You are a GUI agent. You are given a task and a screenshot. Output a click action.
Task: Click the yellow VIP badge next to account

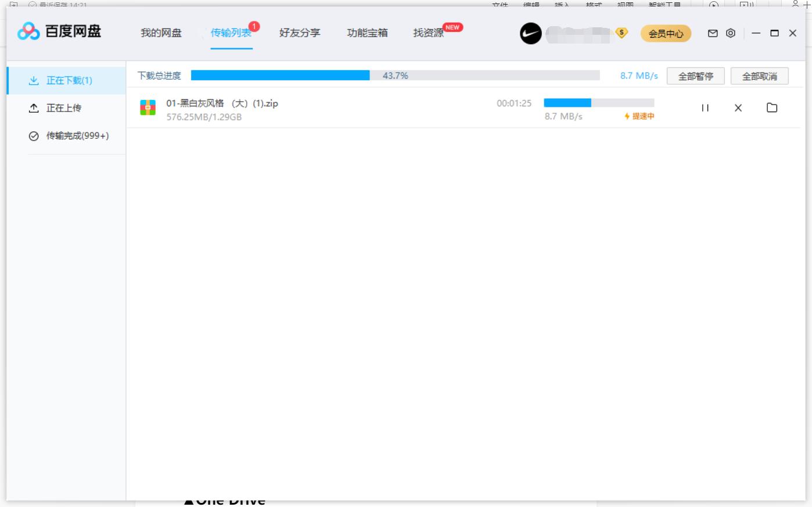(x=620, y=34)
